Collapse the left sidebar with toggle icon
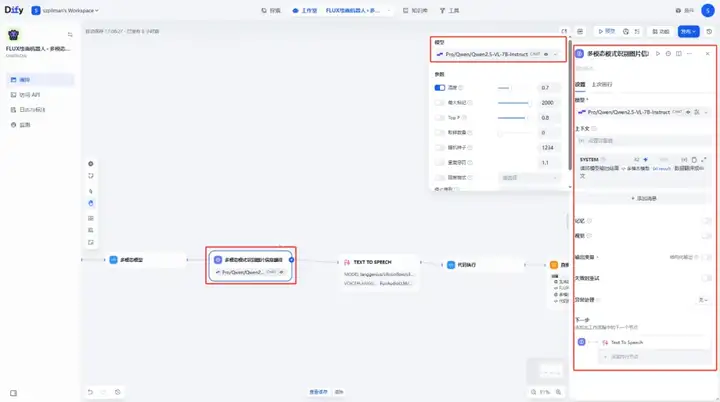 [70, 34]
